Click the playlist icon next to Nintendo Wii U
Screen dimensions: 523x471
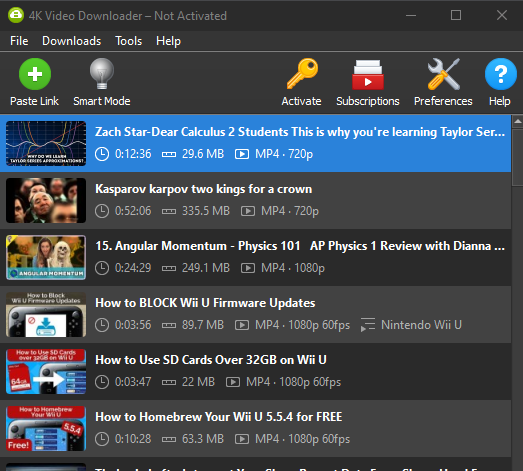pos(368,325)
